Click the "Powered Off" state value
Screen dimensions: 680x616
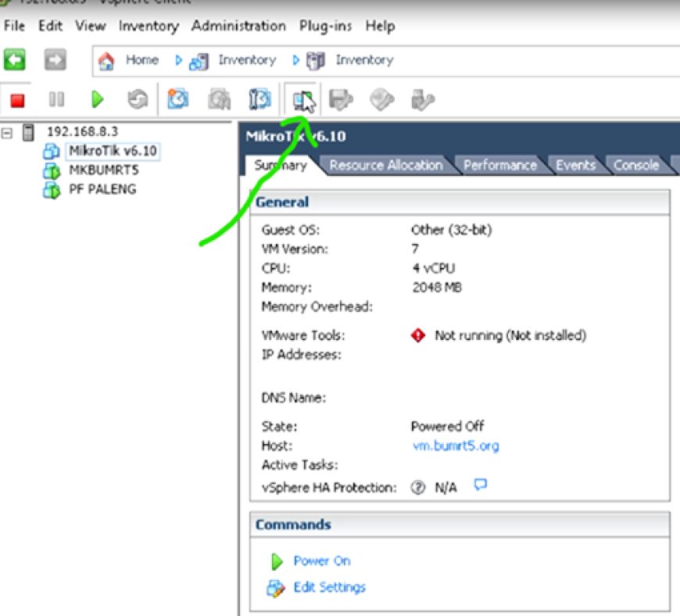click(448, 426)
